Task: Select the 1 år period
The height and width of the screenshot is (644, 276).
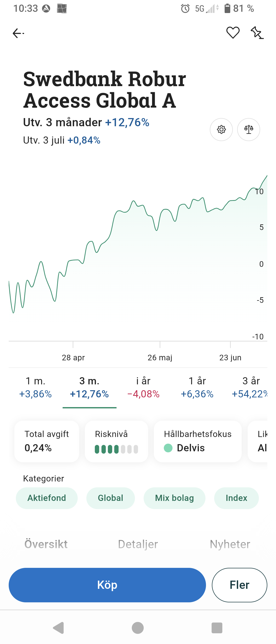Action: [x=197, y=387]
